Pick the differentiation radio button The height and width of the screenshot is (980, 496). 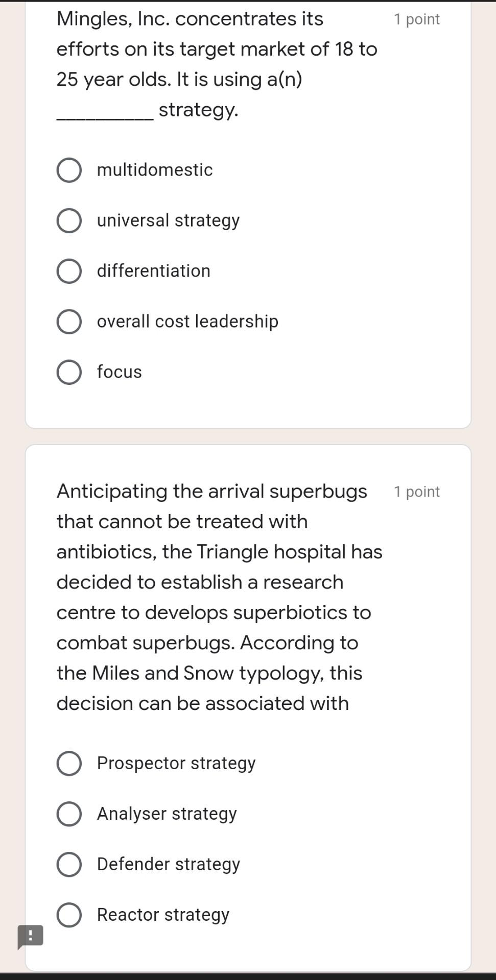tap(69, 271)
